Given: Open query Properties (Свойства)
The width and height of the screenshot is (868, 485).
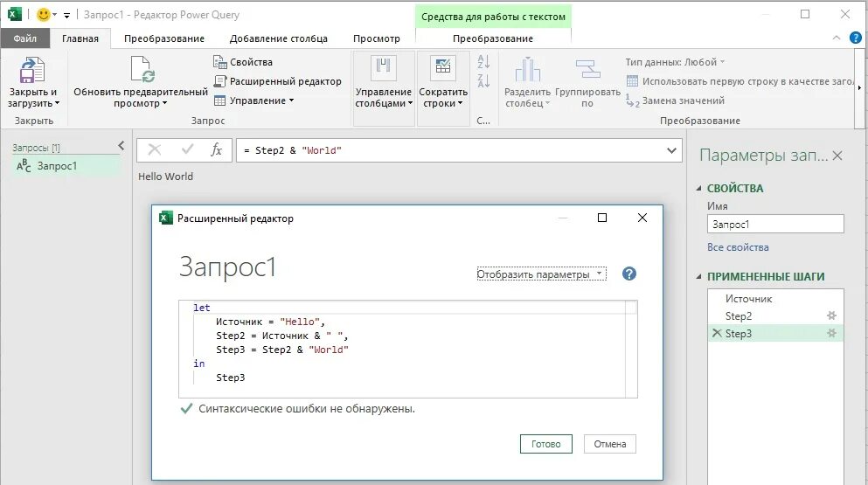Looking at the screenshot, I should pyautogui.click(x=243, y=62).
